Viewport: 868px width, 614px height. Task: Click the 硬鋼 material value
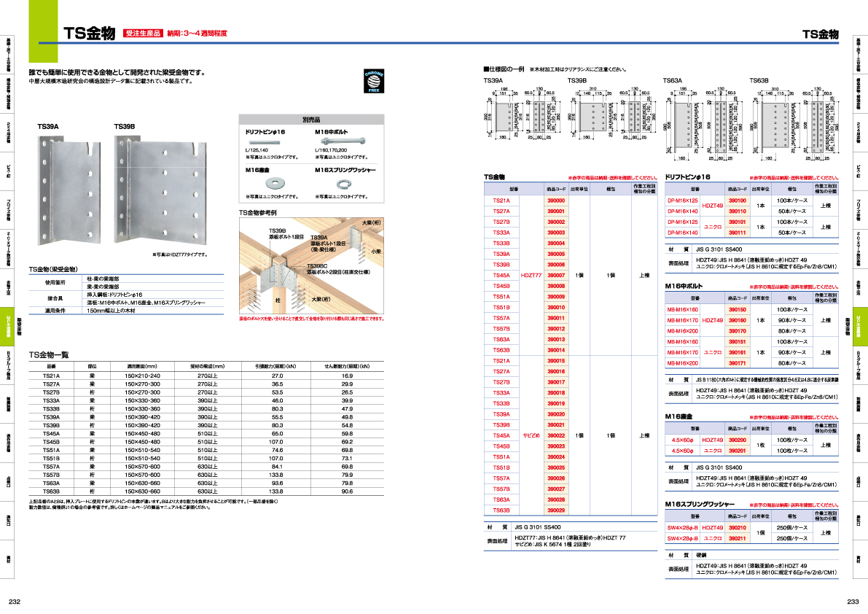(701, 556)
